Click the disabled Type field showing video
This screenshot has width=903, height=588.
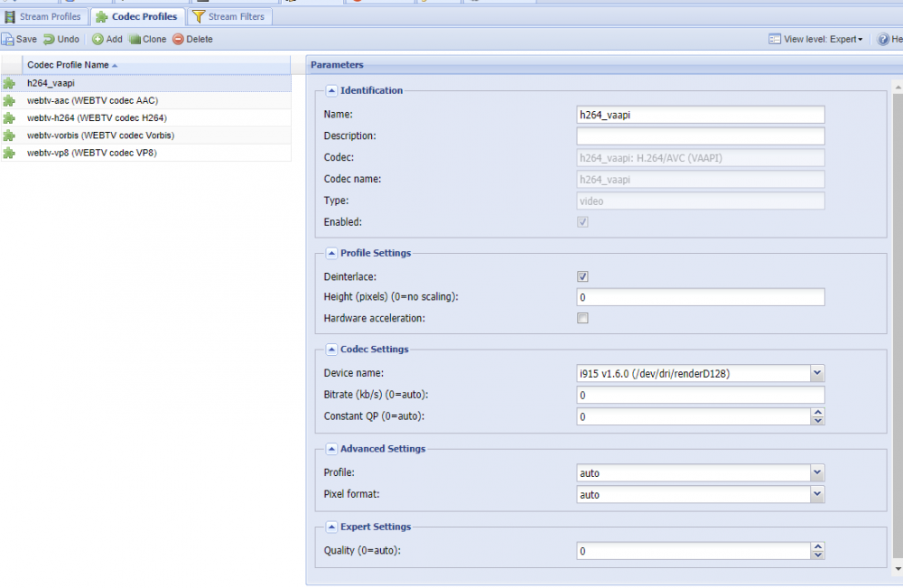pos(701,201)
